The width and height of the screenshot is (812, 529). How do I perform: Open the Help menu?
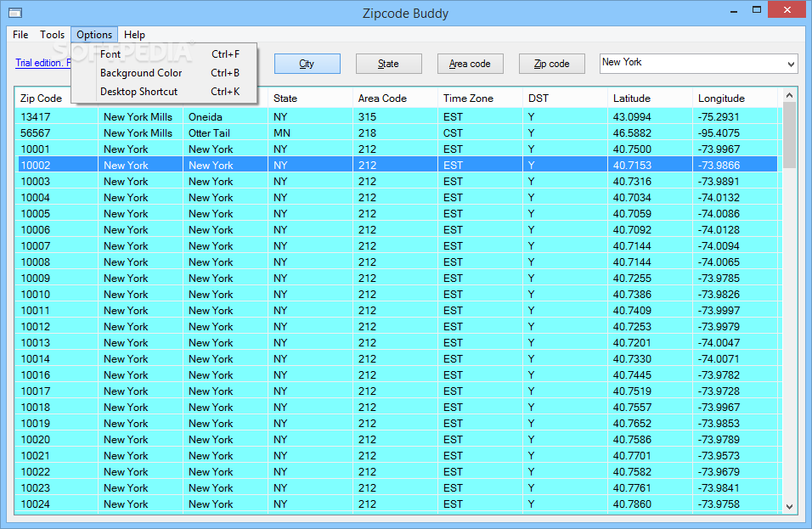coord(134,35)
